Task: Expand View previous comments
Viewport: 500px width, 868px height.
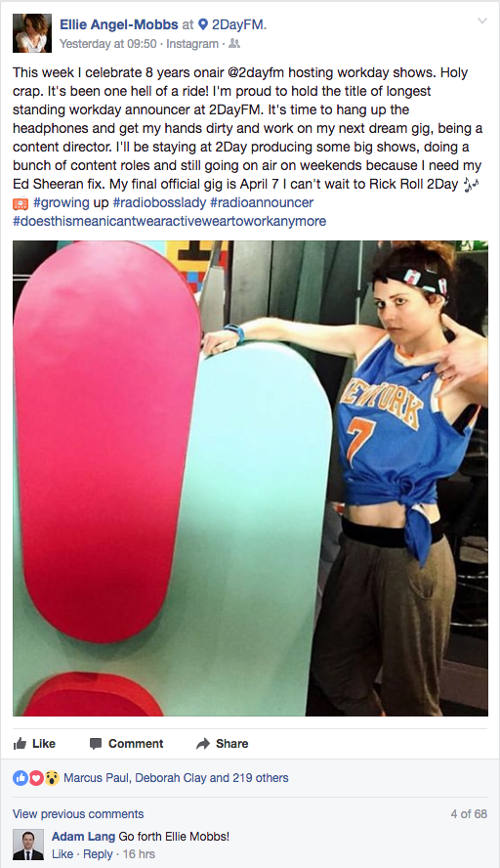Action: [78, 813]
